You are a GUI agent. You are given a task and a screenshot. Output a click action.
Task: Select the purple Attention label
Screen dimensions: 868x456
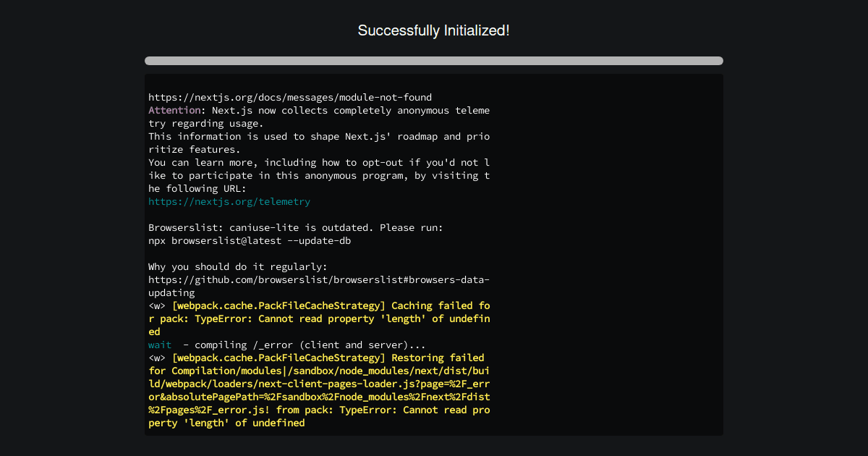(x=174, y=110)
